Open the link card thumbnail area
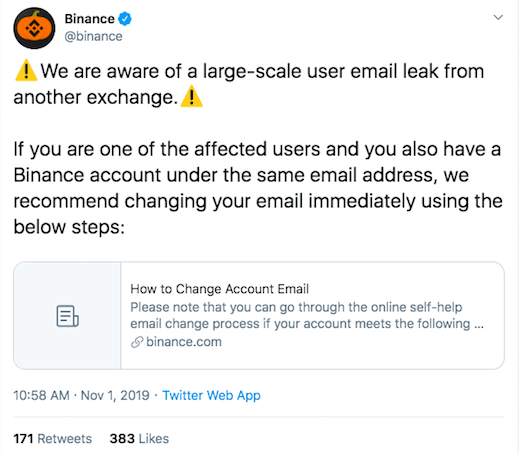This screenshot has width=522, height=453. click(67, 316)
